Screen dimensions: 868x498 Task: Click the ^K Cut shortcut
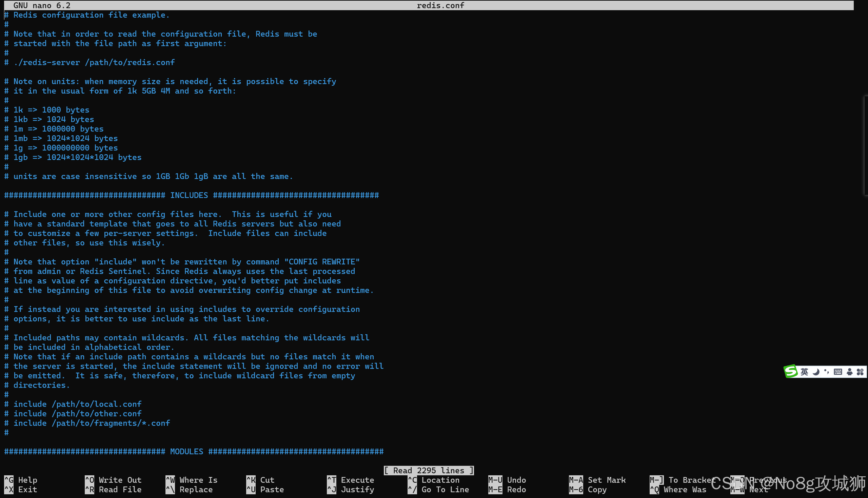[x=260, y=480]
